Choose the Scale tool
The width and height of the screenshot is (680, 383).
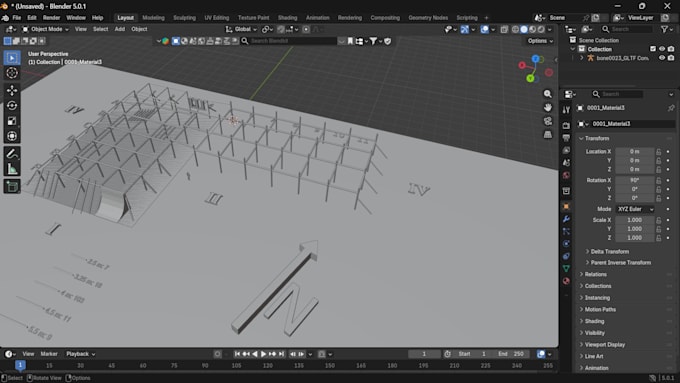[x=12, y=121]
